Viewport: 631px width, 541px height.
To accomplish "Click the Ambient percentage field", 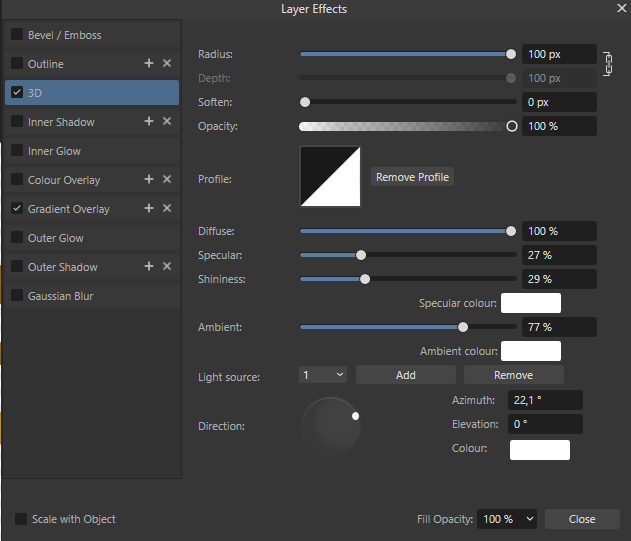I will [x=559, y=327].
